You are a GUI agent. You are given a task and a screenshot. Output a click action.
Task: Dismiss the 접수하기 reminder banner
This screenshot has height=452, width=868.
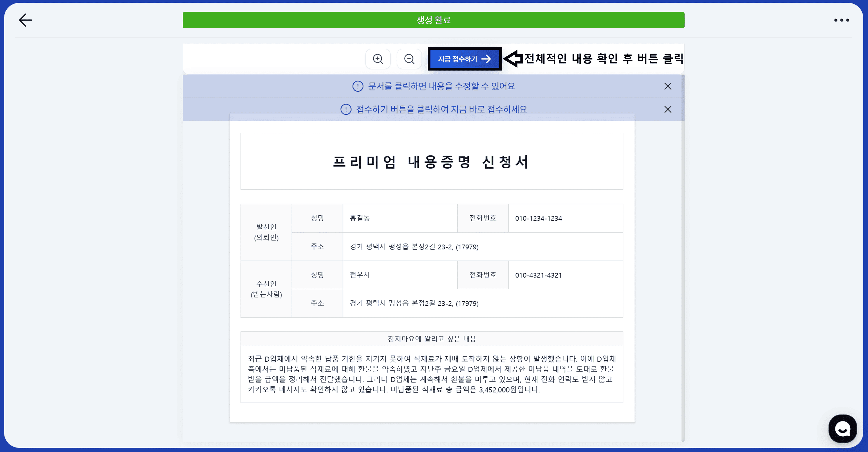[668, 109]
